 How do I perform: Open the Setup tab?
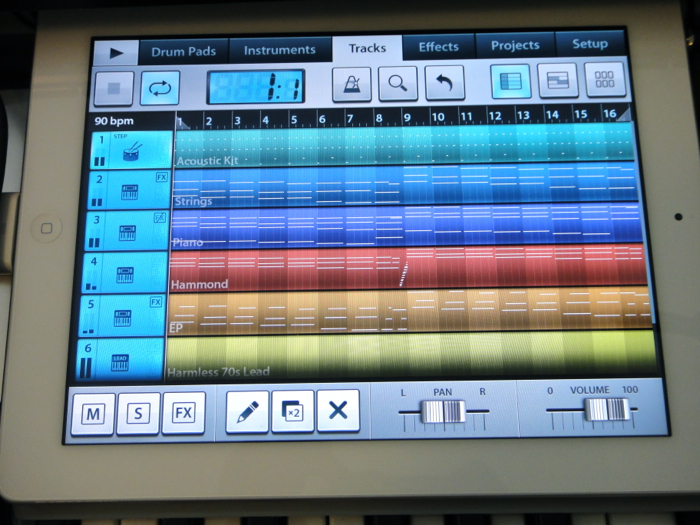590,44
